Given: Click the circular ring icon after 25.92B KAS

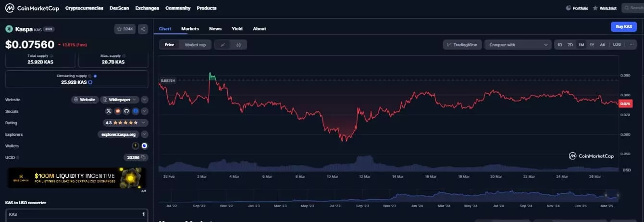Looking at the screenshot, I should click(x=90, y=82).
